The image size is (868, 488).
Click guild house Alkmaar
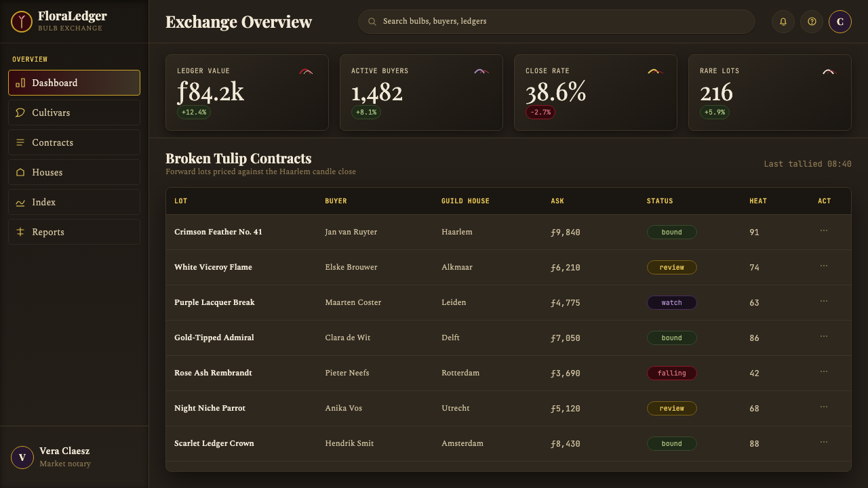click(x=457, y=267)
